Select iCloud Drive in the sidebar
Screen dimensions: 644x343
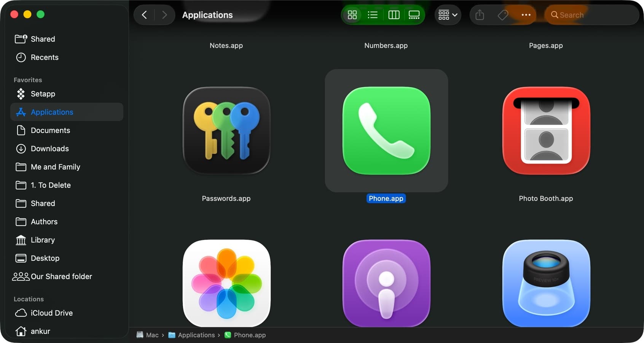coord(51,313)
